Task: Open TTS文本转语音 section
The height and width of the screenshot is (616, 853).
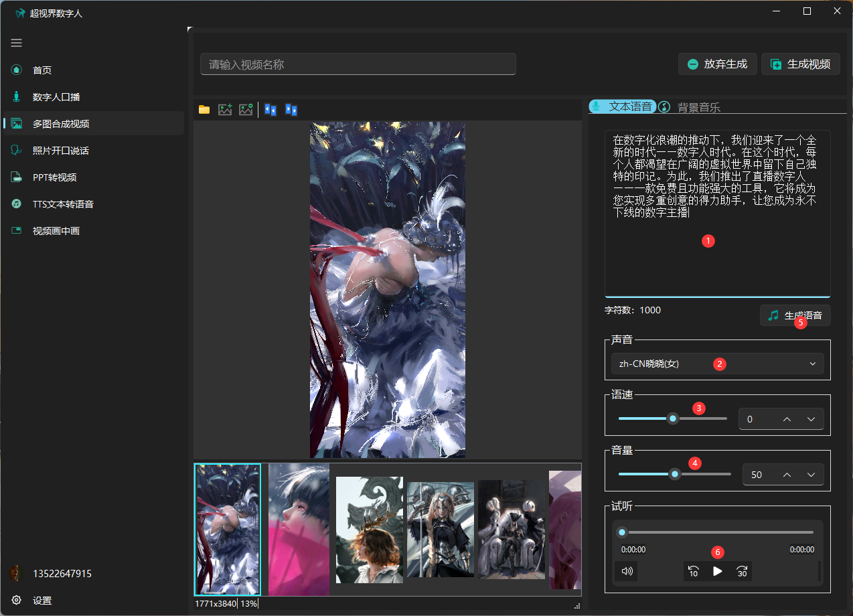Action: pos(94,204)
